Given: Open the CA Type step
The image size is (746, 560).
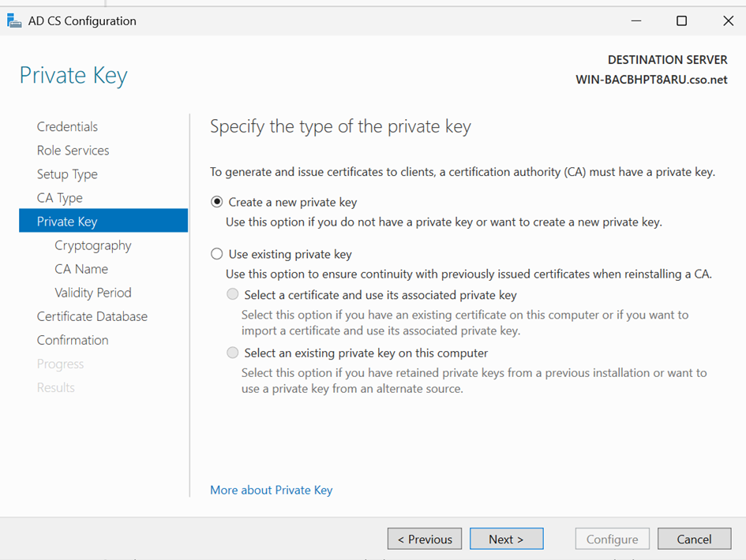Looking at the screenshot, I should [59, 198].
